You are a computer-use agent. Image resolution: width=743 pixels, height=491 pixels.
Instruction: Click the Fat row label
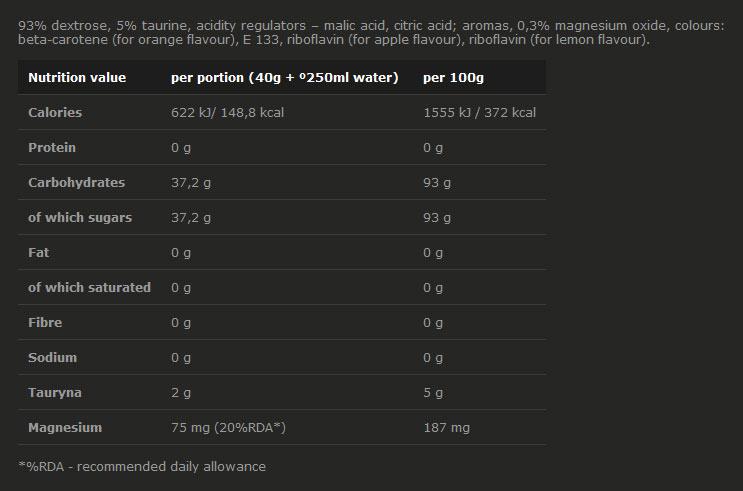(39, 252)
